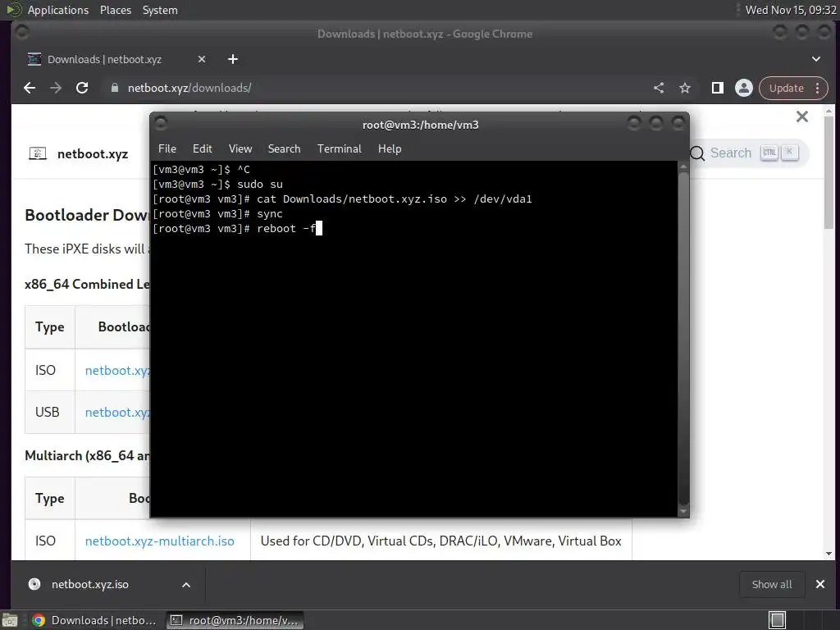Viewport: 840px width, 630px height.
Task: Click 'cat Downloads/netboot.xyz.iso' command line
Action: pyautogui.click(x=342, y=199)
